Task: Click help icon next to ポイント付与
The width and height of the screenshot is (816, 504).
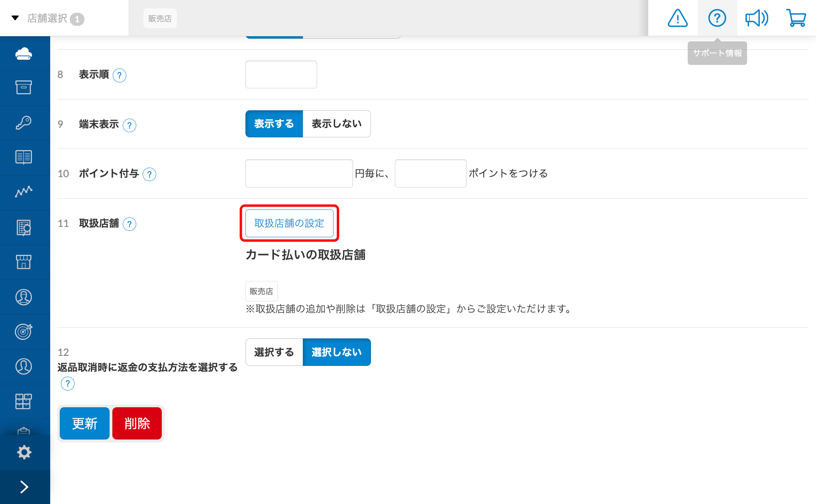Action: pos(149,174)
